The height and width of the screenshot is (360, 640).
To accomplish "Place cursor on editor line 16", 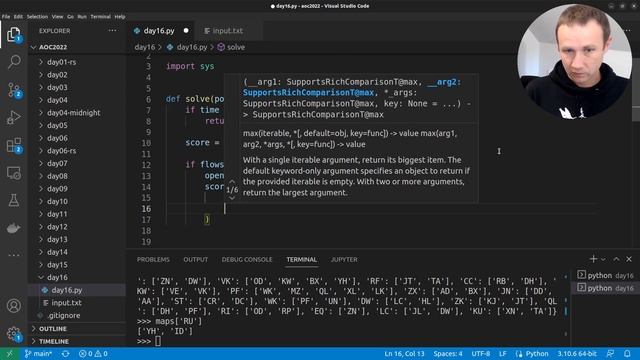I will click(382, 209).
